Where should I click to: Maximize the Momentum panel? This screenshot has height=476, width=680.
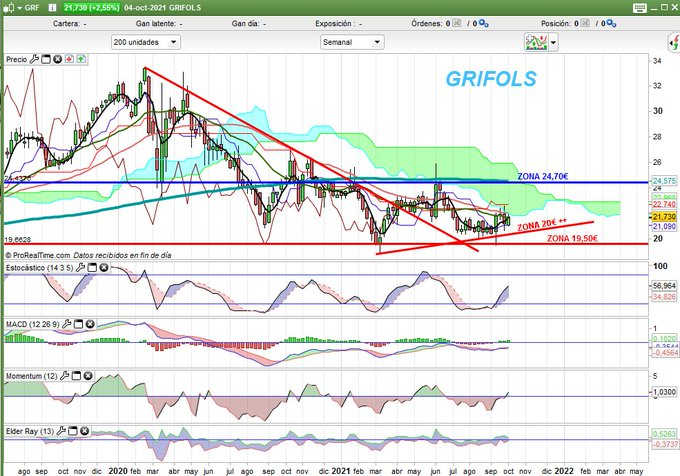click(x=76, y=376)
